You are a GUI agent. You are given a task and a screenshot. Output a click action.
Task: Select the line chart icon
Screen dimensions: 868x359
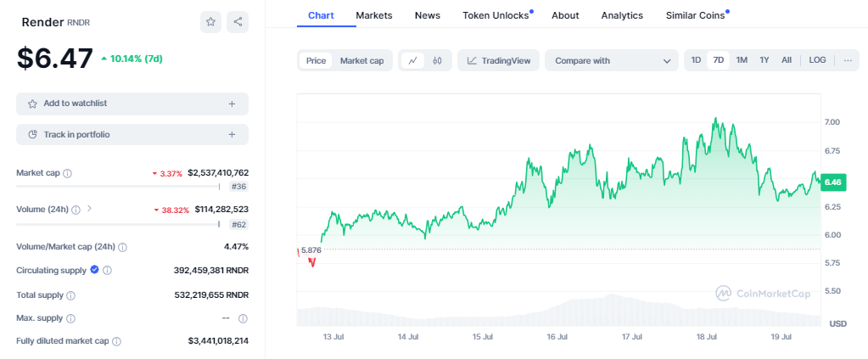(412, 61)
